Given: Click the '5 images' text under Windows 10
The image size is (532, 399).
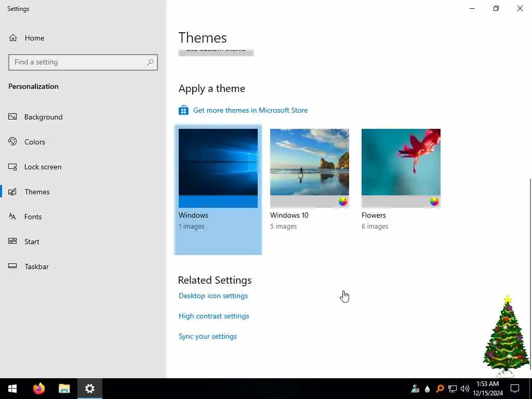Looking at the screenshot, I should (x=283, y=227).
